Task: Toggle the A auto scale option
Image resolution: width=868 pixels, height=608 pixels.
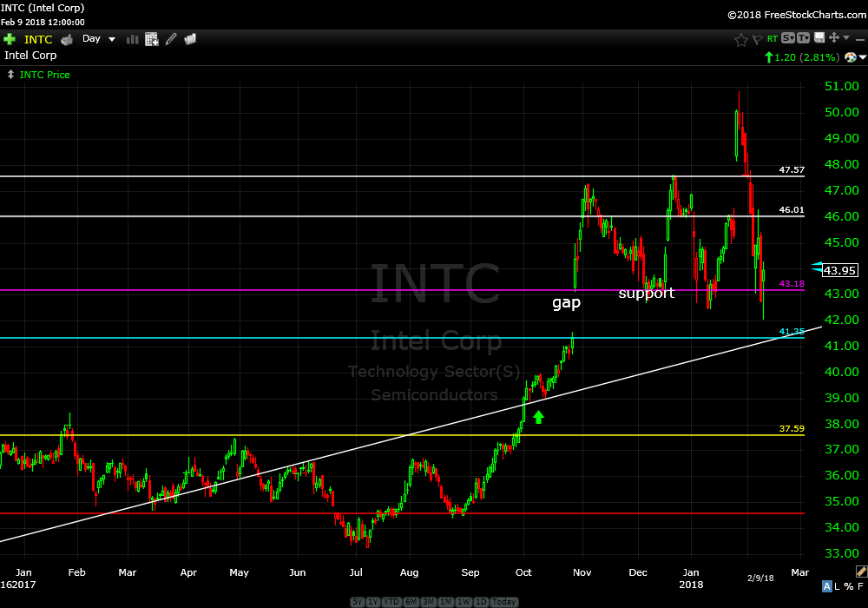Action: (x=825, y=586)
